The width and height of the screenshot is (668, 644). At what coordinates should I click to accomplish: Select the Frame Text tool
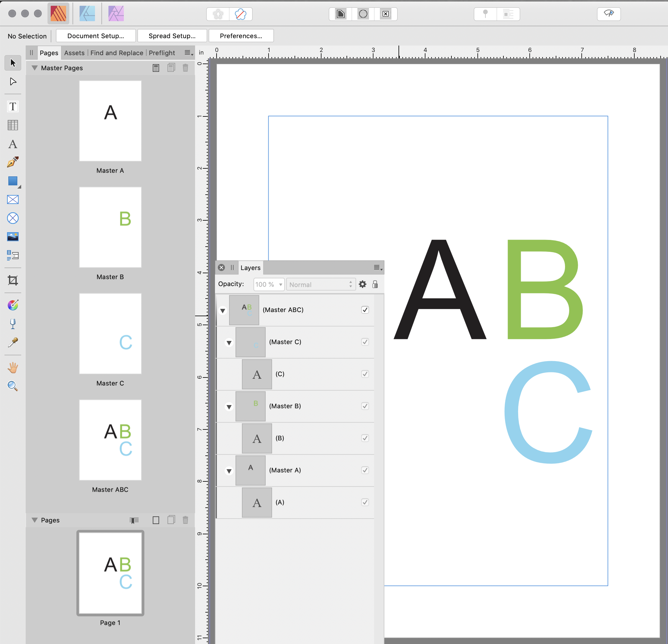(x=13, y=107)
